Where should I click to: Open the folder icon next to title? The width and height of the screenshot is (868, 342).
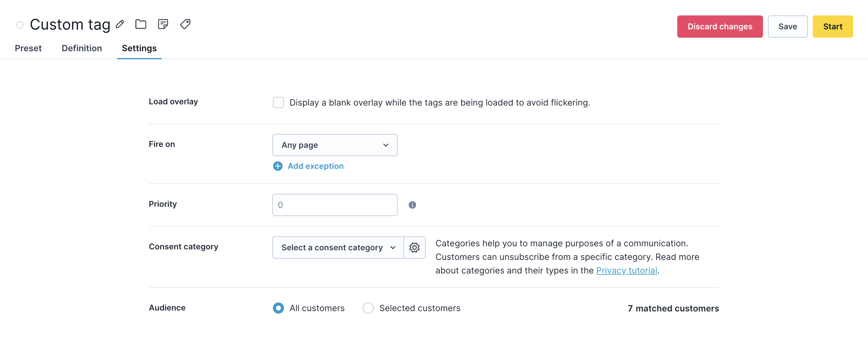click(141, 24)
